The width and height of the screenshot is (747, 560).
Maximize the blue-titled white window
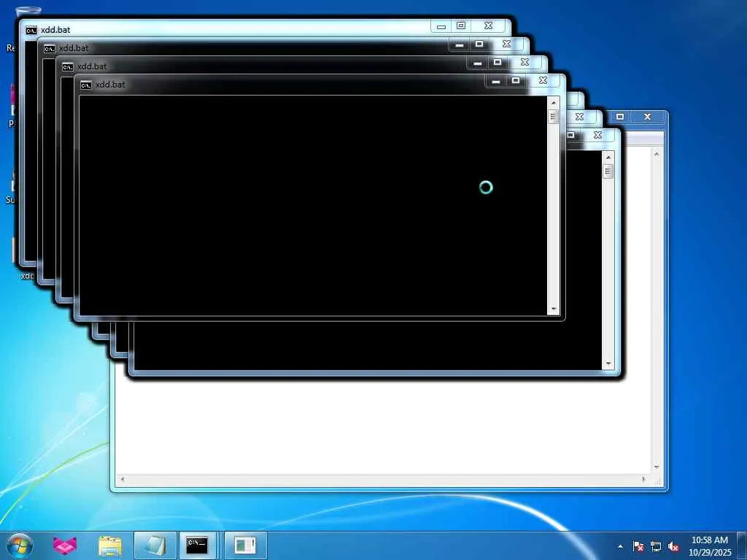(x=620, y=117)
